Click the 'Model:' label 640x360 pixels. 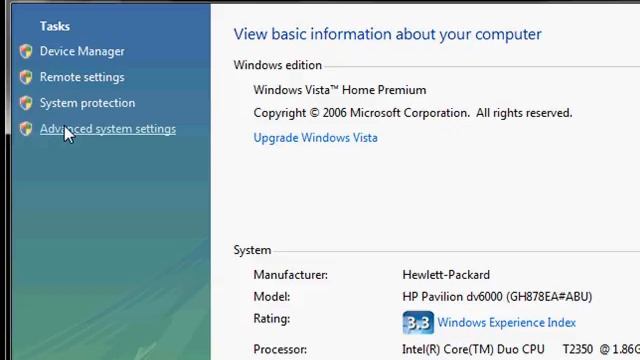coord(272,297)
